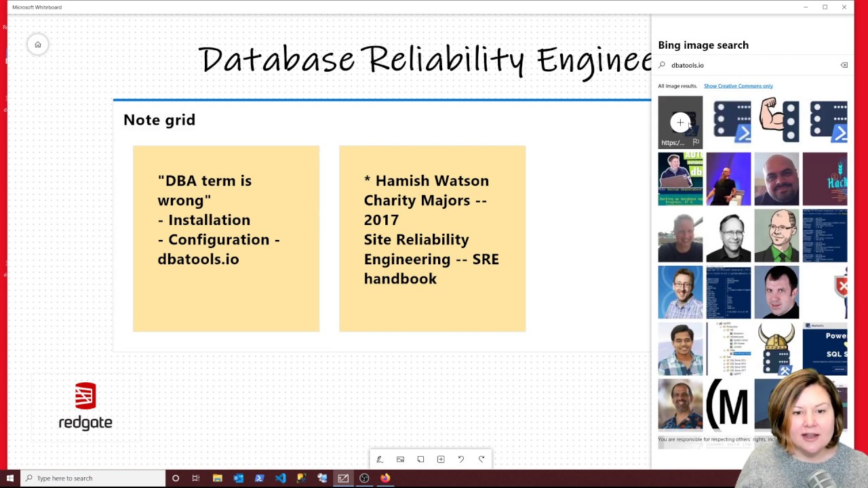This screenshot has height=488, width=868.
Task: Open the insert menu plus icon
Action: click(441, 460)
